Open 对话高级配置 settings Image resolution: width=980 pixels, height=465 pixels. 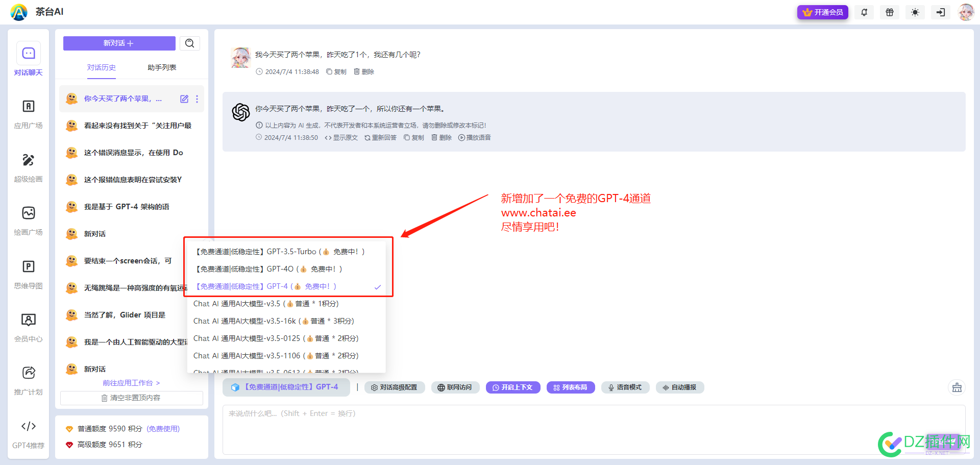point(395,387)
